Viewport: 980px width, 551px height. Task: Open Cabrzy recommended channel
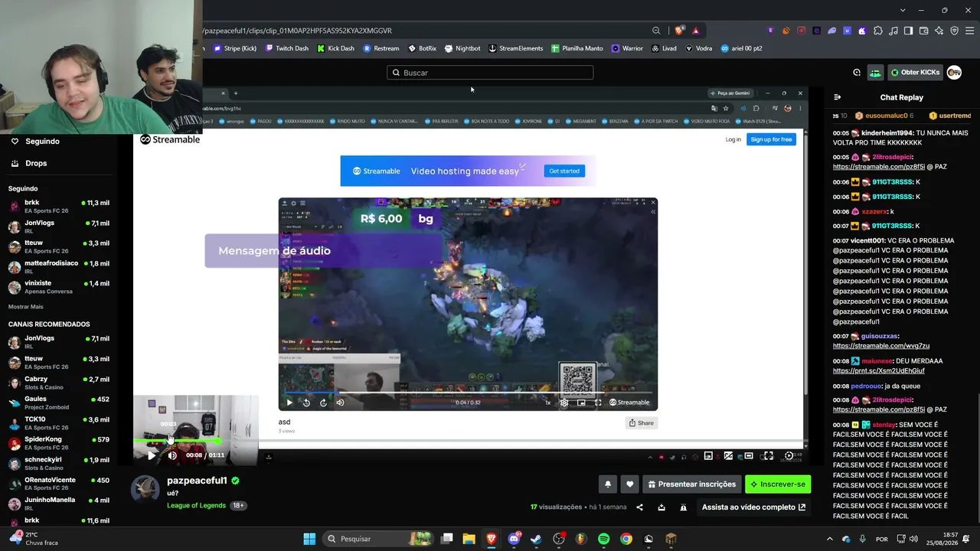pyautogui.click(x=58, y=383)
